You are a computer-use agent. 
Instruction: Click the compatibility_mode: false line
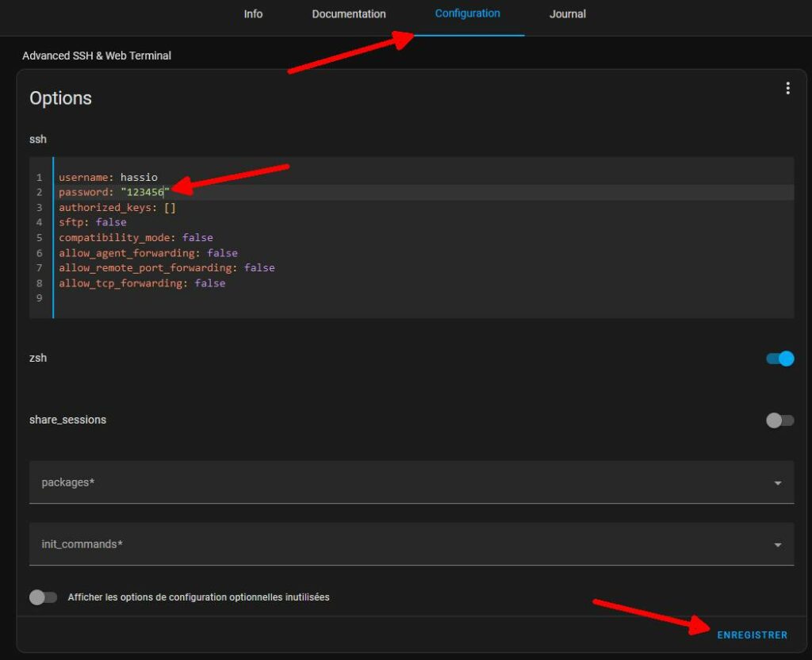[136, 238]
